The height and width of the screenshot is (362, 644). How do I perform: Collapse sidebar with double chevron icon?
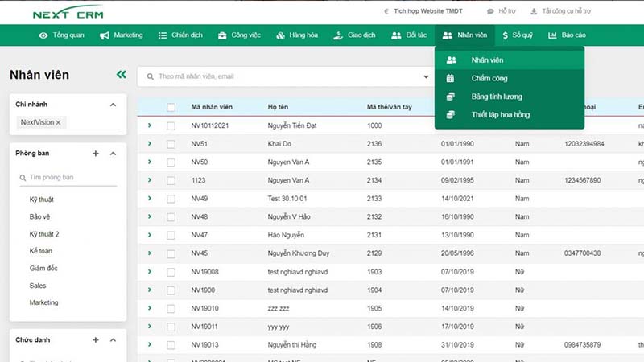[122, 75]
